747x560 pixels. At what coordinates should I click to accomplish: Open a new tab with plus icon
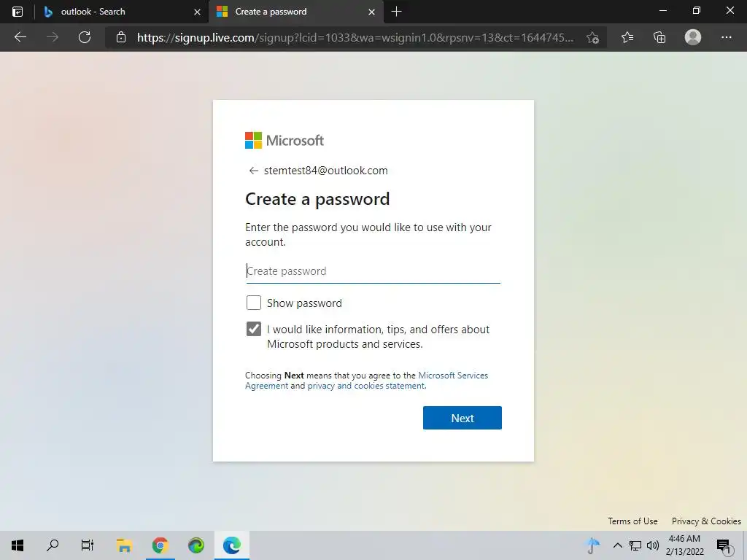(396, 12)
